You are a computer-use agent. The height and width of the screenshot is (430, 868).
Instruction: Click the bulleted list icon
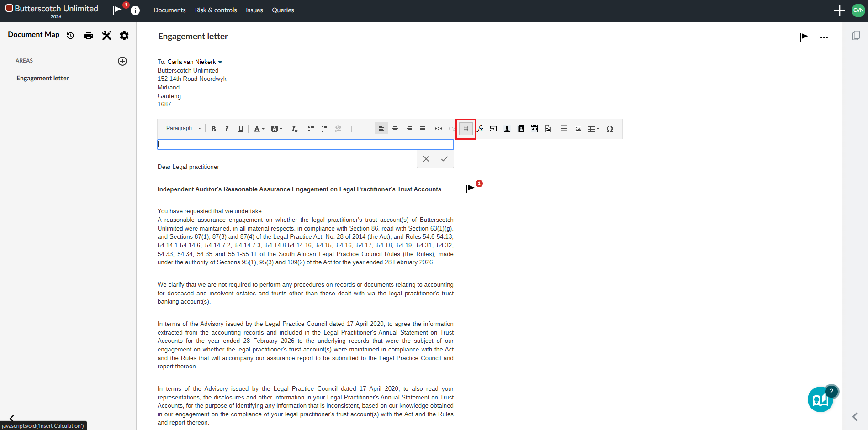pyautogui.click(x=311, y=129)
